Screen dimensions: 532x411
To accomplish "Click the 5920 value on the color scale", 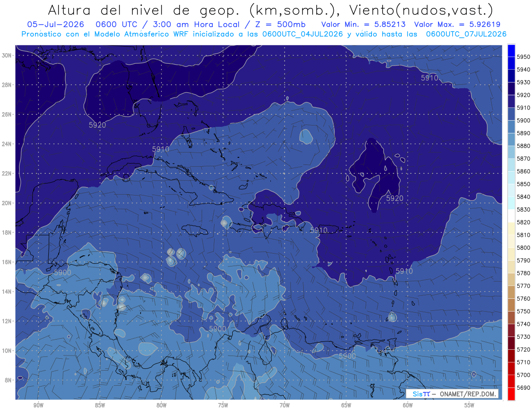I will coord(524,95).
